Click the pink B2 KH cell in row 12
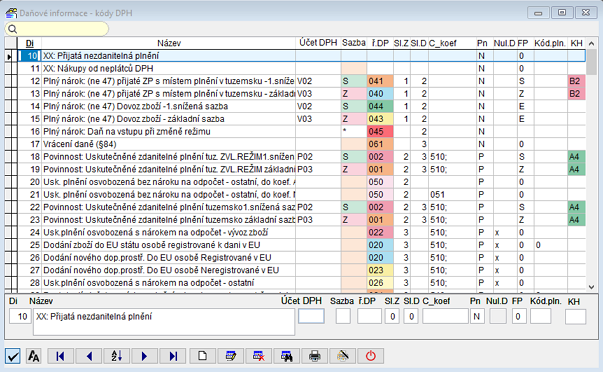Image resolution: width=603 pixels, height=372 pixels. (576, 81)
